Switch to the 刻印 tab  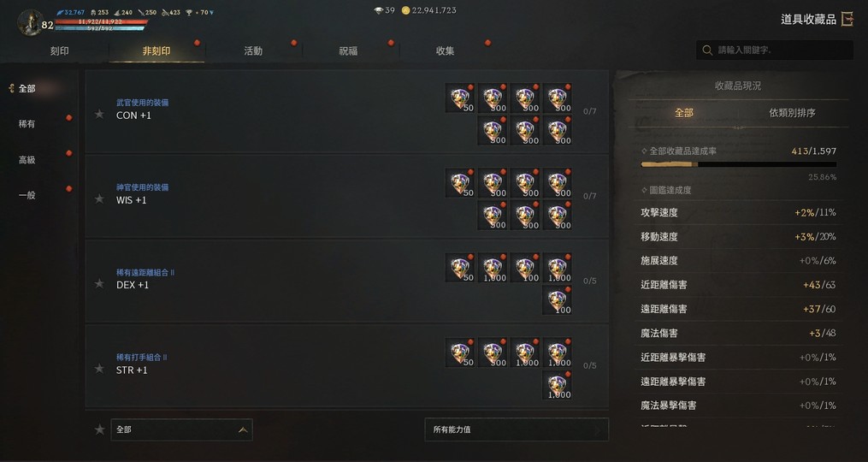(x=60, y=51)
